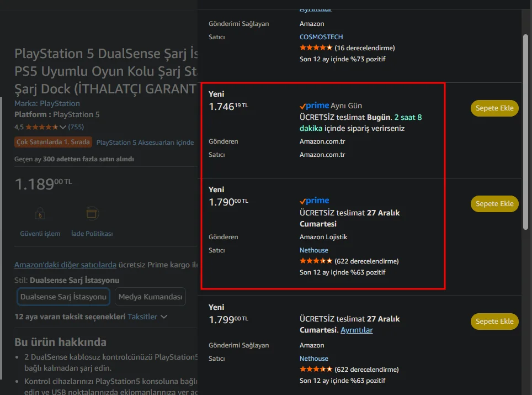Click Nethouse stars in 1.799 TL offer
The height and width of the screenshot is (395, 532).
[316, 370]
